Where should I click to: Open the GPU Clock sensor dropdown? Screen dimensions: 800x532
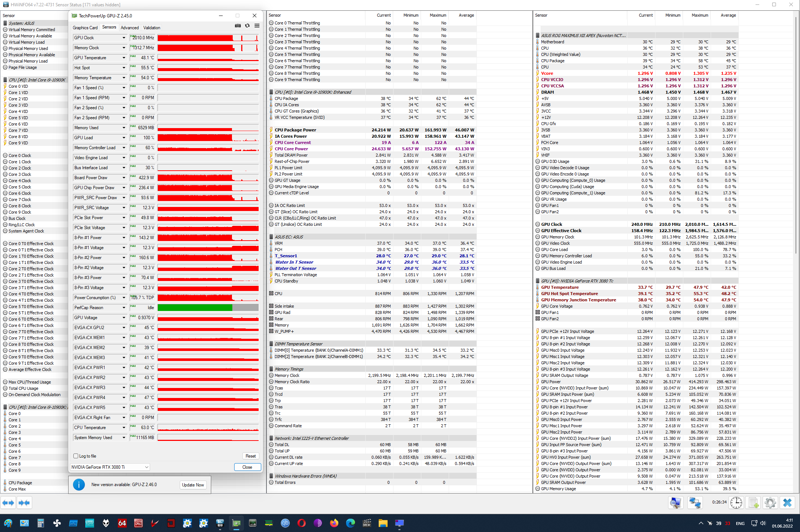coord(124,38)
